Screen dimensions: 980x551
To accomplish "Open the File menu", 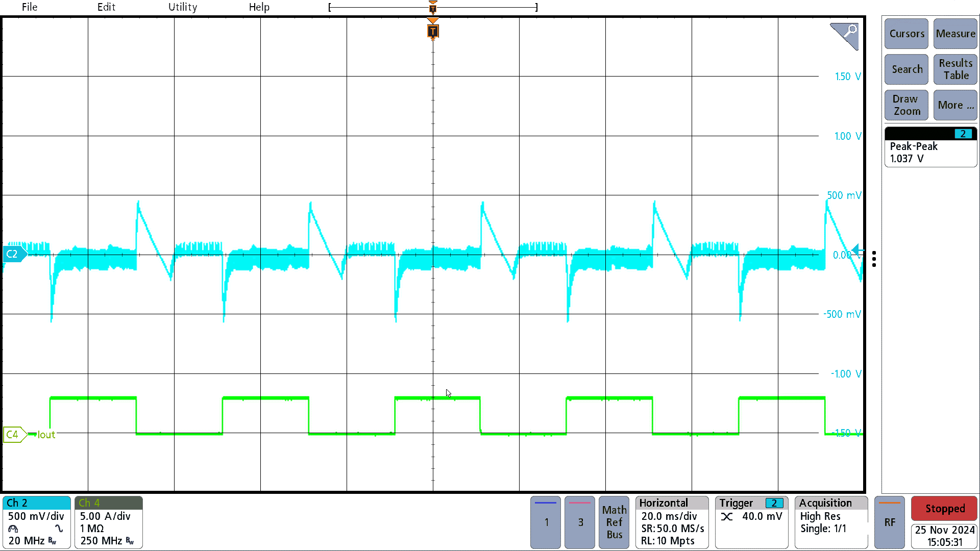I will (29, 7).
